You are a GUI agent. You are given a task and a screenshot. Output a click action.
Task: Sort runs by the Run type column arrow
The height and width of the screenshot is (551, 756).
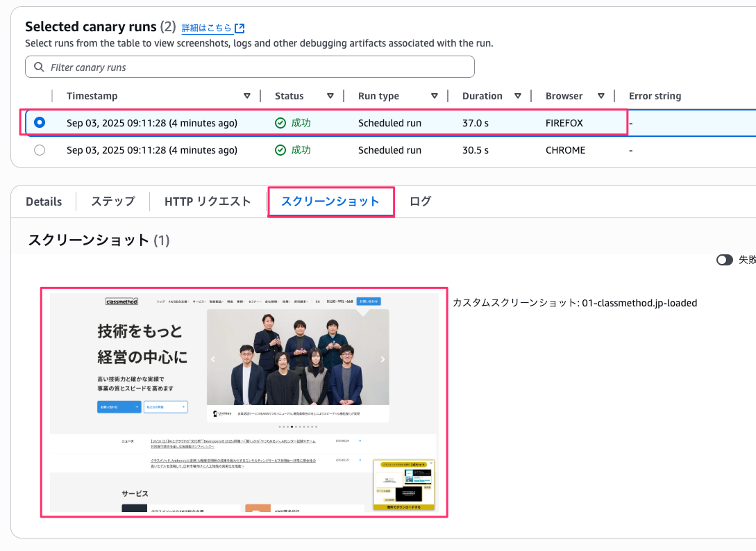[435, 96]
